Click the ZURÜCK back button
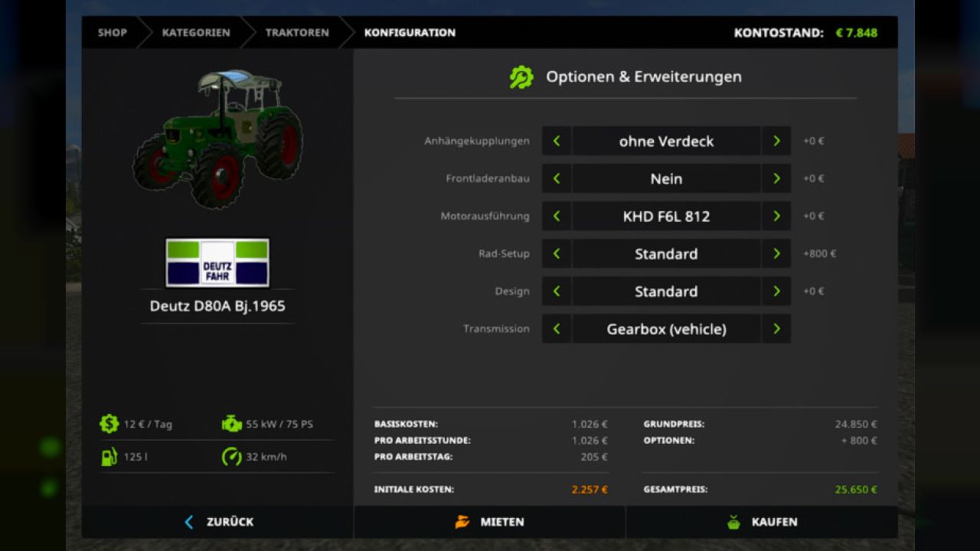Image resolution: width=980 pixels, height=551 pixels. (218, 522)
